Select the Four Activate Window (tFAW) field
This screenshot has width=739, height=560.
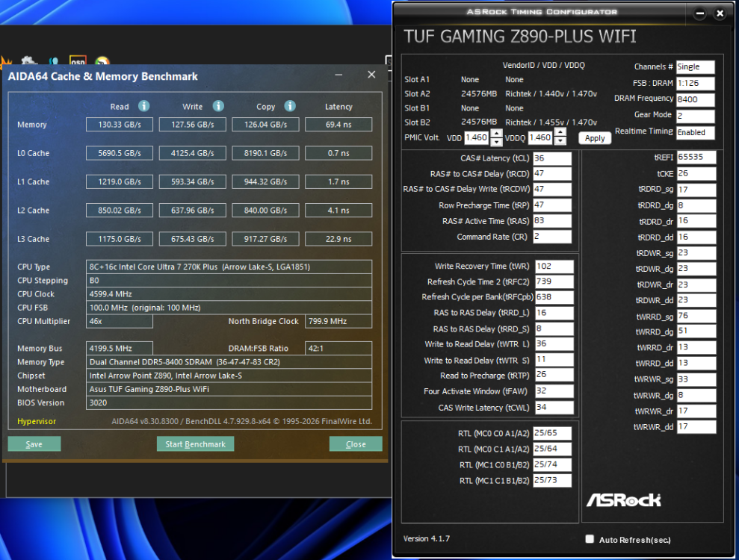[x=554, y=391]
